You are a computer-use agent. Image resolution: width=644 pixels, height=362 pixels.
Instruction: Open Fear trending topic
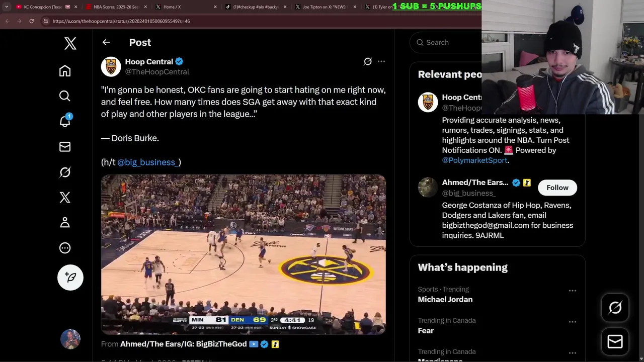[426, 331]
